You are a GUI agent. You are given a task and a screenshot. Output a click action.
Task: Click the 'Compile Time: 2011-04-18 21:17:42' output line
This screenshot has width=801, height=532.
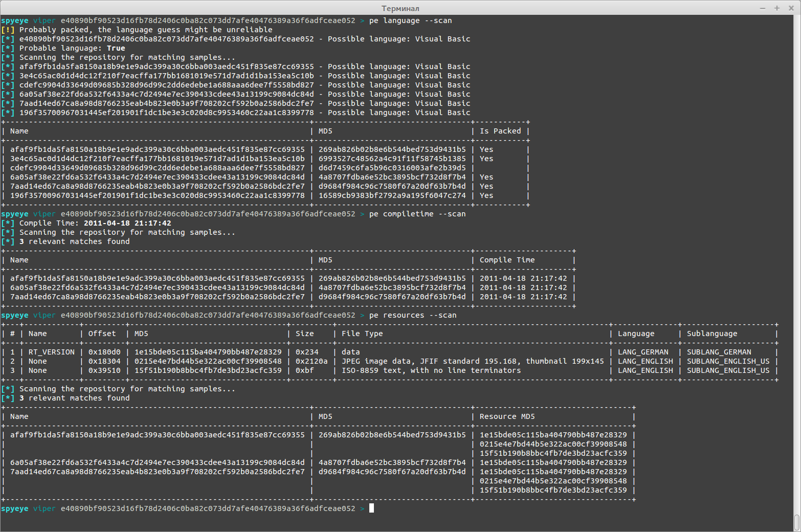(x=95, y=223)
